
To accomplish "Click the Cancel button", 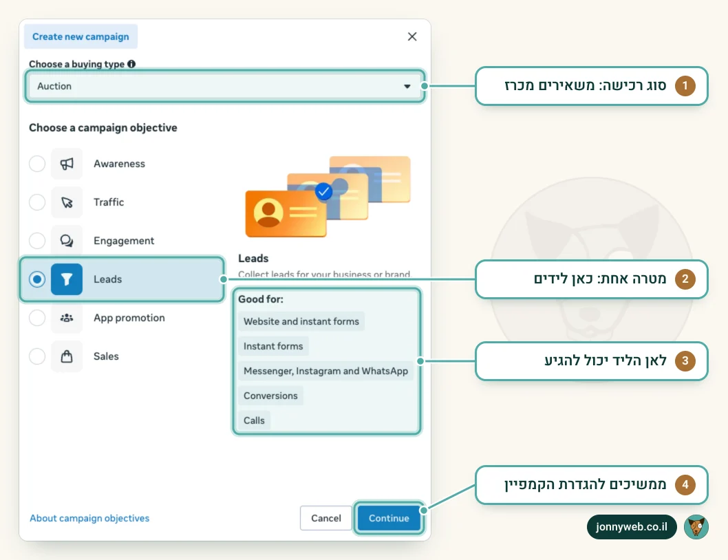I will (326, 518).
